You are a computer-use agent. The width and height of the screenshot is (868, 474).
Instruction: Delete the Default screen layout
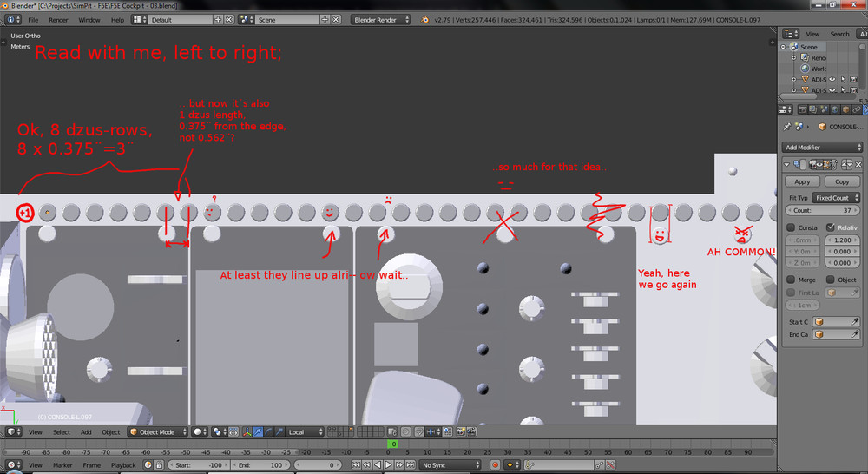[228, 19]
